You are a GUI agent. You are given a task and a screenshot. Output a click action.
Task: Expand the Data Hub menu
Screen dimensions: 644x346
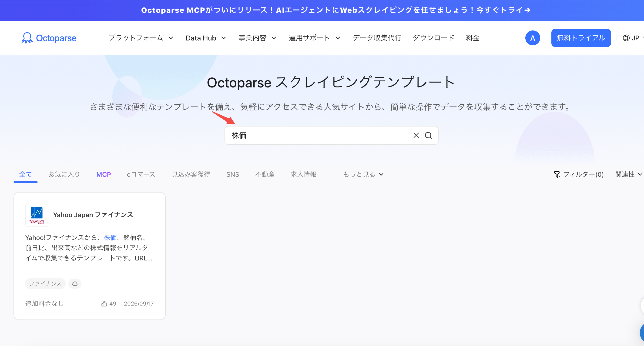point(206,38)
